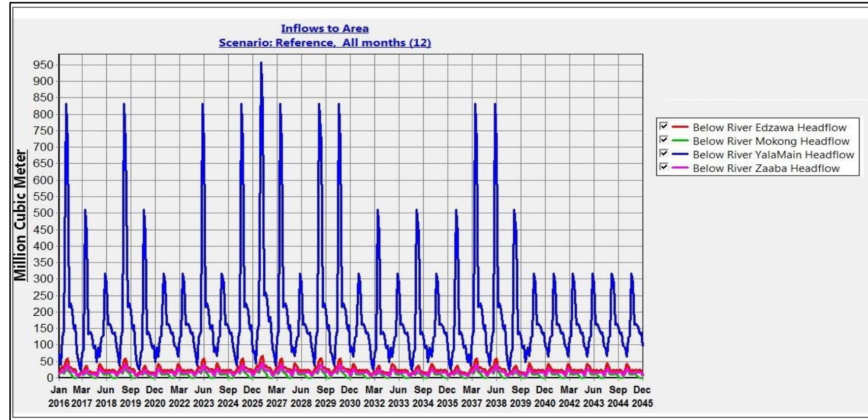Toggle the Below River YalaMain Headflow checkbox
This screenshot has height=420, width=868.
tap(664, 153)
